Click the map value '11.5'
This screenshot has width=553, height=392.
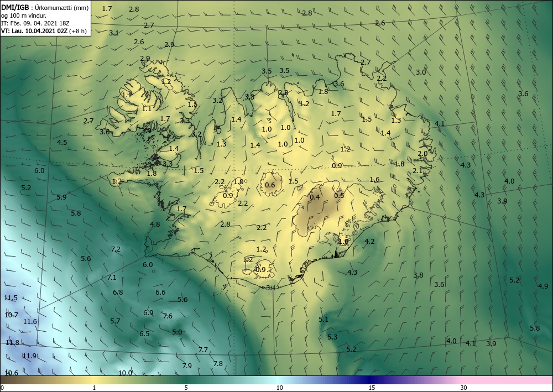11,298
